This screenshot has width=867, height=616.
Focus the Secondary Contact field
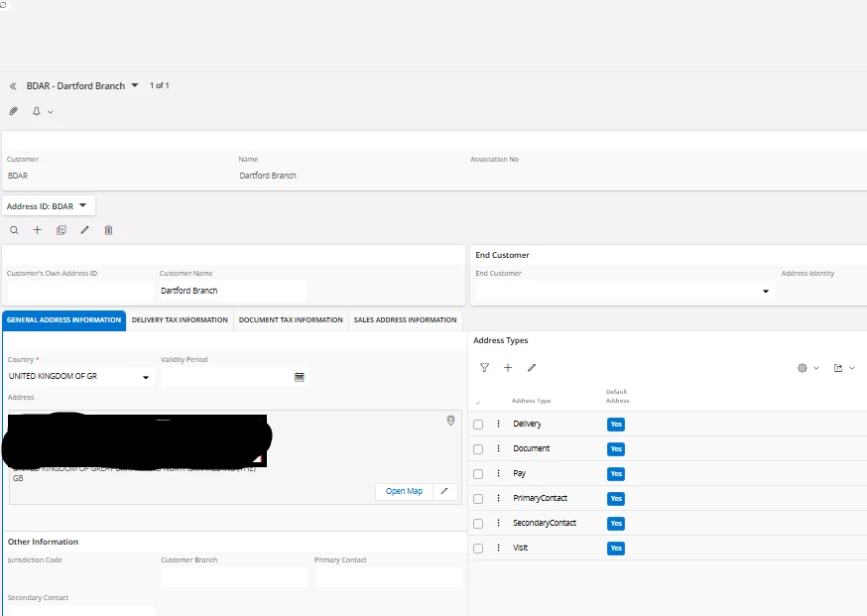(80, 610)
